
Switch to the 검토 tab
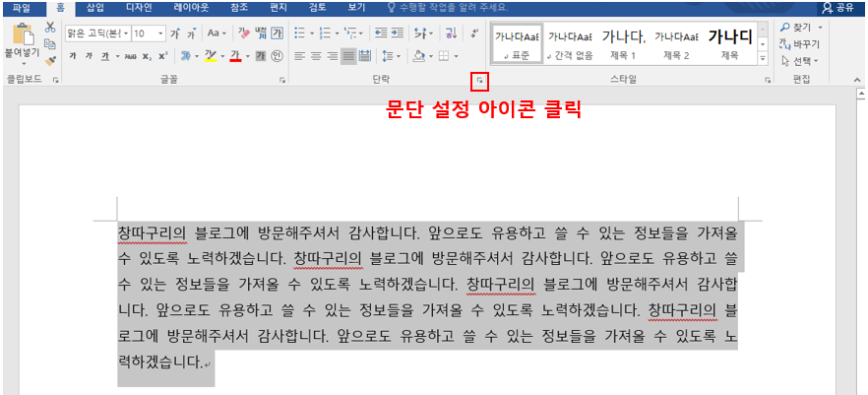[x=316, y=8]
